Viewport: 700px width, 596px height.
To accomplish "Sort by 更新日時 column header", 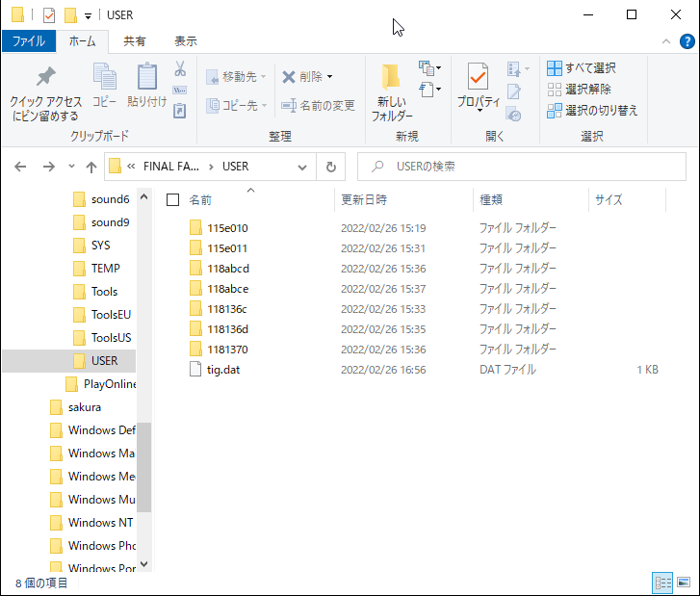I will (x=363, y=199).
